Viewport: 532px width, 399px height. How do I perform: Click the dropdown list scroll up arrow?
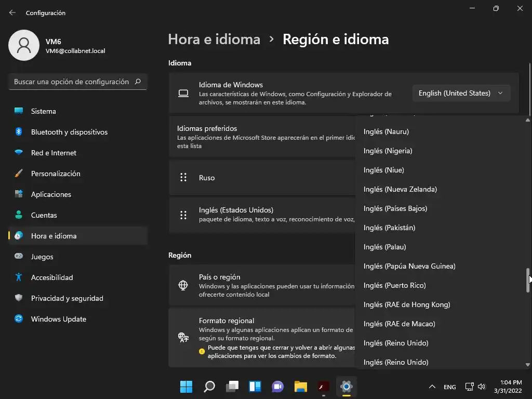528,120
